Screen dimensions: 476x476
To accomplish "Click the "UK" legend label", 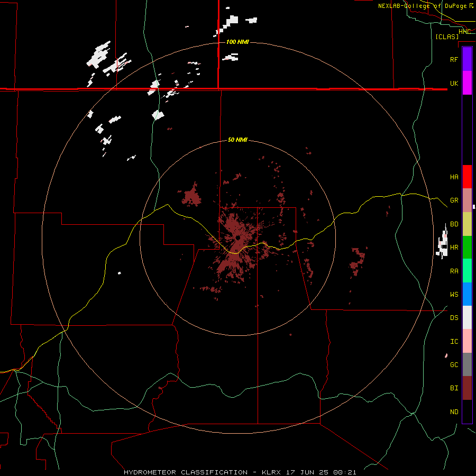I will (454, 83).
